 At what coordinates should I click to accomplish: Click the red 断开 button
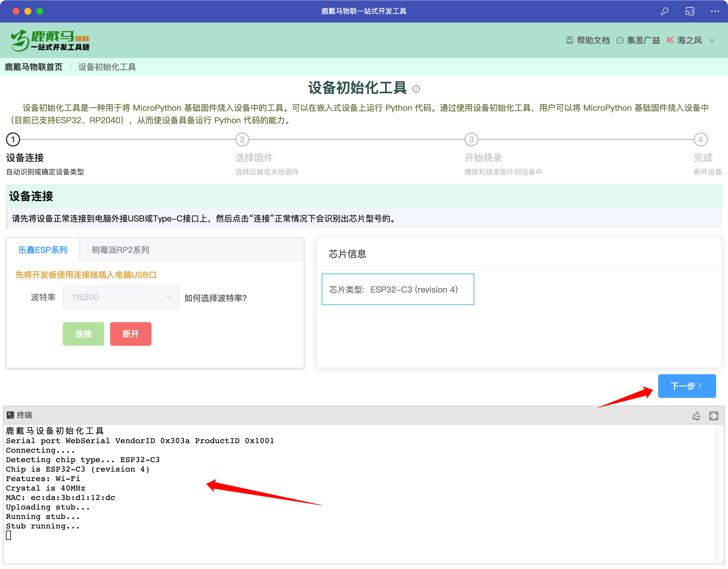[x=131, y=334]
